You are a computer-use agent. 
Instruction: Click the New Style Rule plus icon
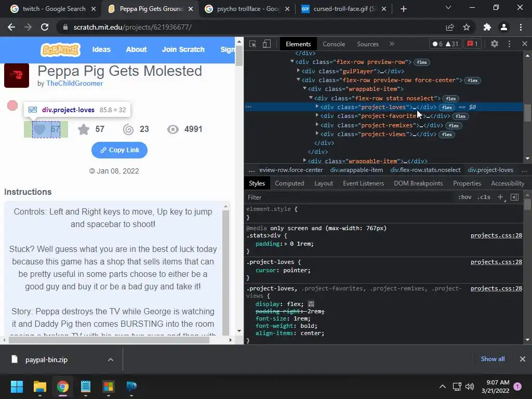[500, 197]
